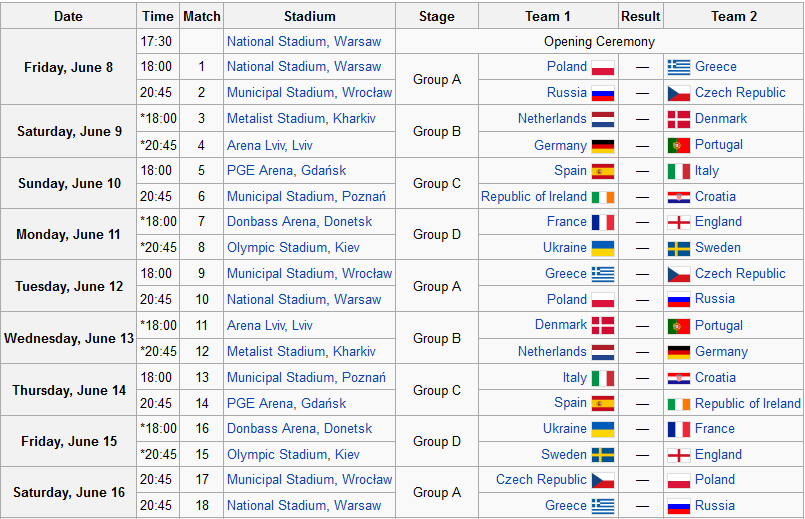Click Italy flag in match 13 row
This screenshot has height=519, width=805.
pos(603,379)
